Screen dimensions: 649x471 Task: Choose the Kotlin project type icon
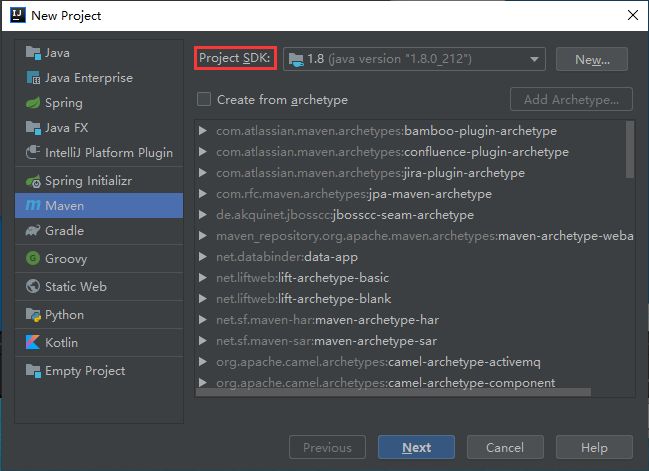[x=33, y=342]
